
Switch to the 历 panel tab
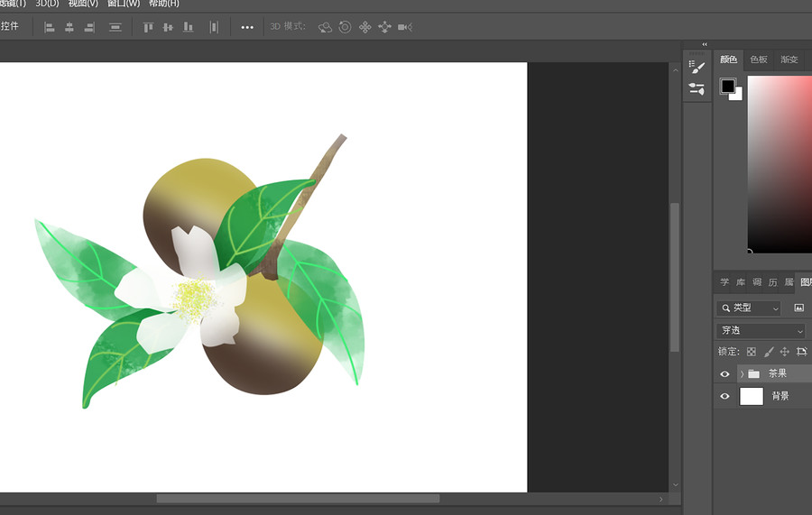(x=773, y=282)
